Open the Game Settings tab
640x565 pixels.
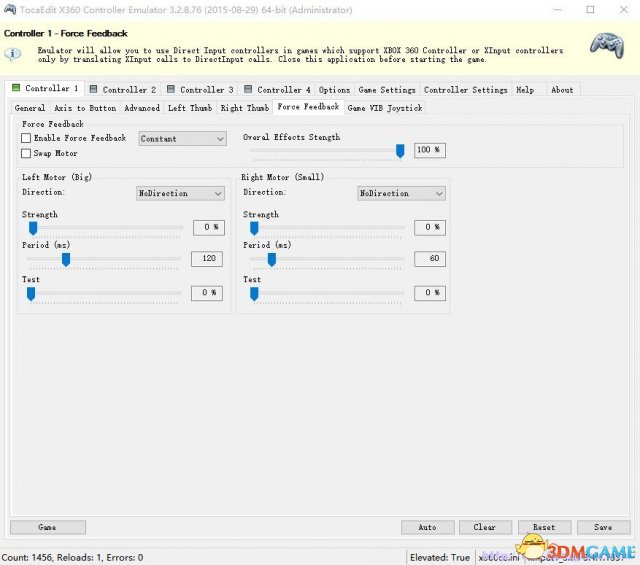tap(387, 89)
